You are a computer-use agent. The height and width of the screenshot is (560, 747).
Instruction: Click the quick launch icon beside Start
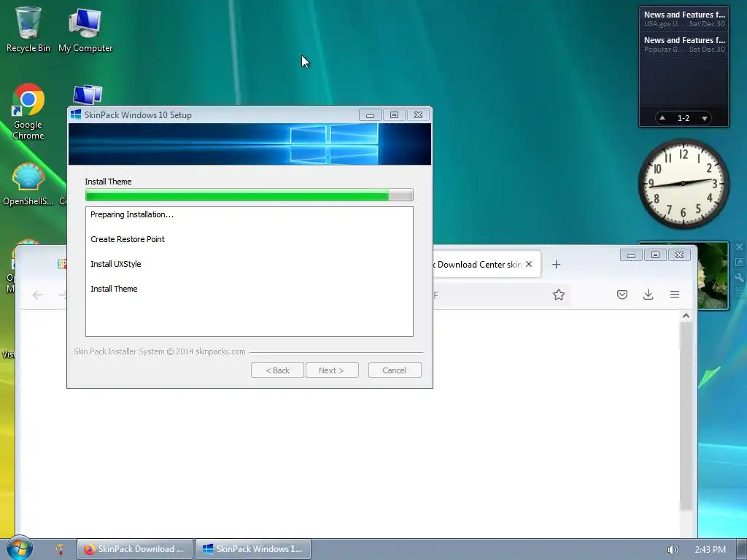pyautogui.click(x=60, y=550)
